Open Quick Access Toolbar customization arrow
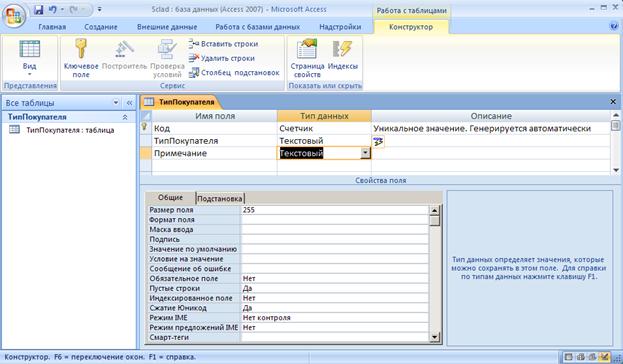This screenshot has height=364, width=623. [x=99, y=9]
